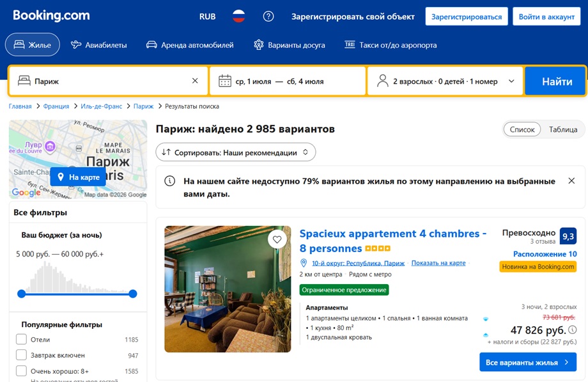Click the crossed-out price 73 681 руб.
Image resolution: width=588 pixels, height=382 pixels.
click(559, 317)
